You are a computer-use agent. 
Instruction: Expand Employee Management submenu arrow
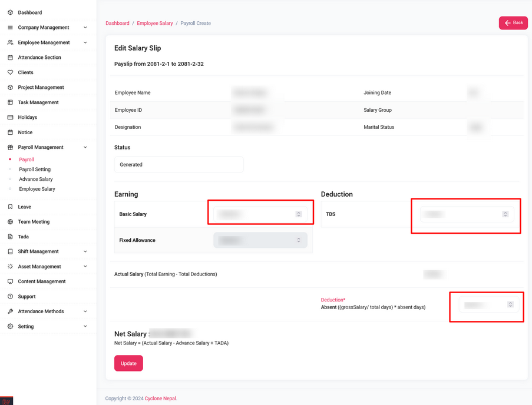click(x=85, y=42)
